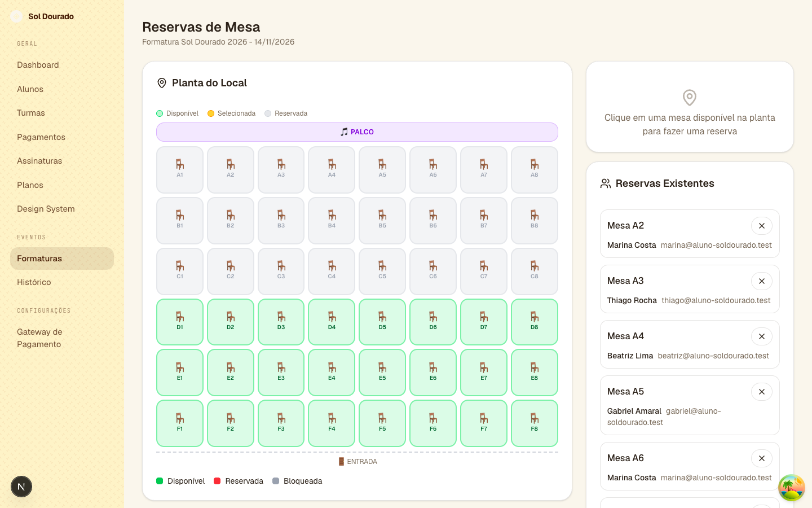Viewport: 812px width, 508px height.
Task: Select available table D2
Action: (x=231, y=322)
